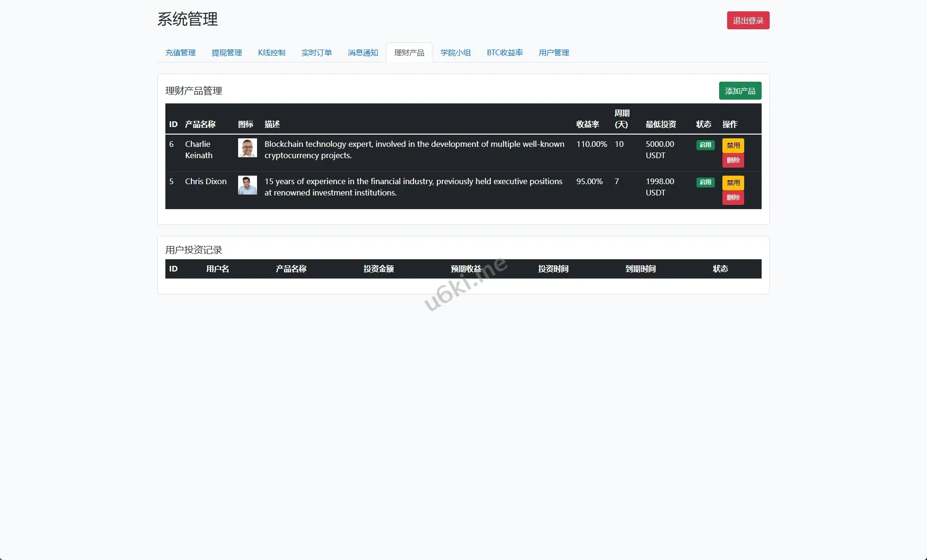Click 添加产品 button to add product

pos(740,91)
